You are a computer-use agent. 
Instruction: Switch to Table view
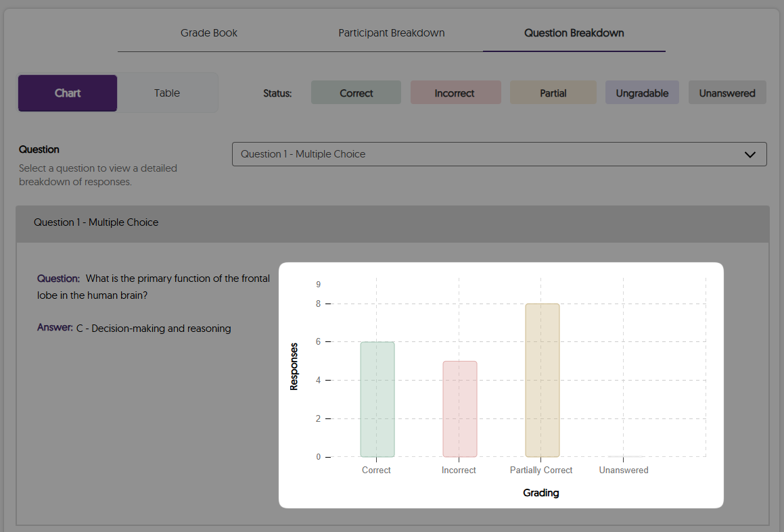tap(166, 93)
